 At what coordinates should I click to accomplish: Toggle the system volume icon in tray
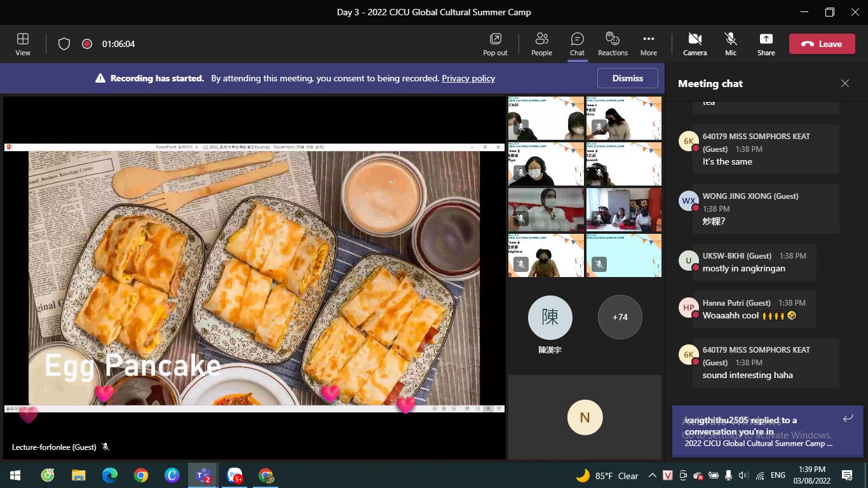(743, 475)
